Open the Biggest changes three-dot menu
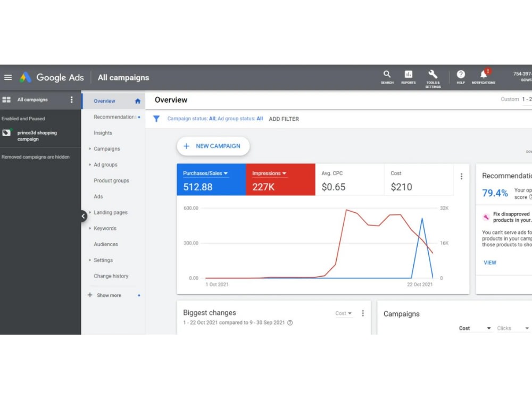 tap(363, 313)
